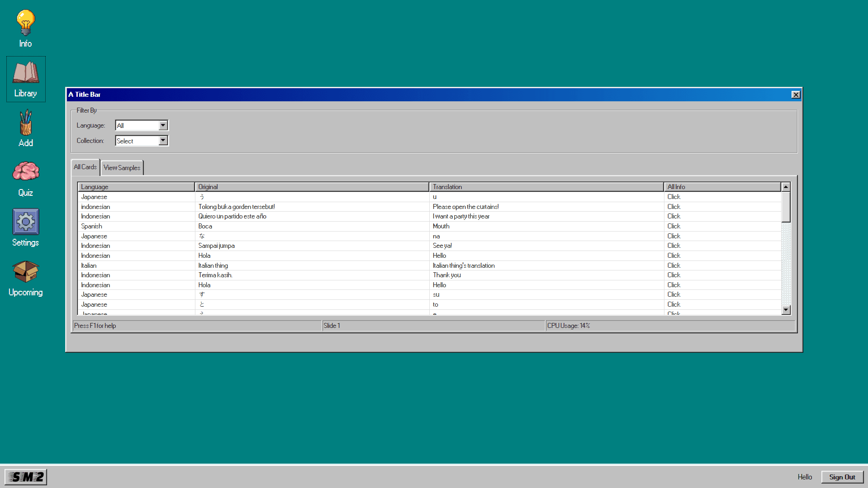Expand the Language filter dropdown
The width and height of the screenshot is (868, 488).
163,125
